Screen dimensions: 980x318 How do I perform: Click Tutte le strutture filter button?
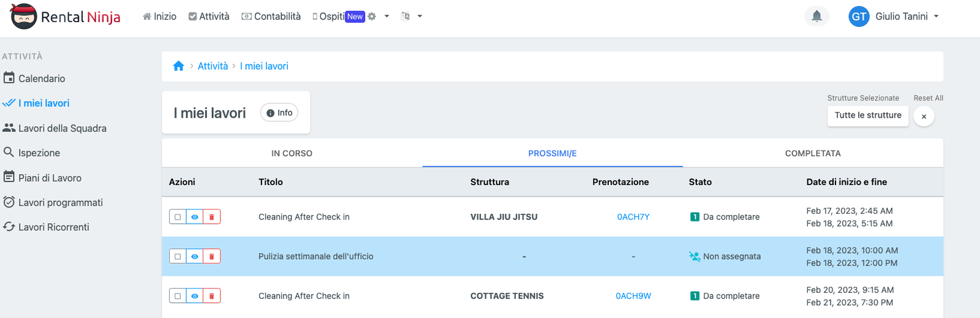click(x=867, y=115)
